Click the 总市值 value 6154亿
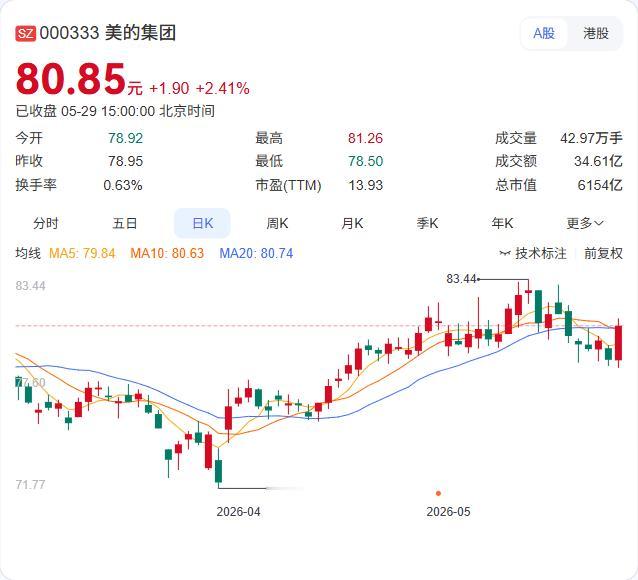 coord(600,185)
